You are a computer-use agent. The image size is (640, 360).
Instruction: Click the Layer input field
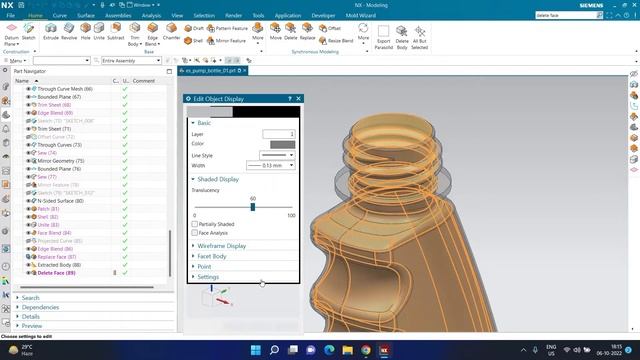click(279, 134)
